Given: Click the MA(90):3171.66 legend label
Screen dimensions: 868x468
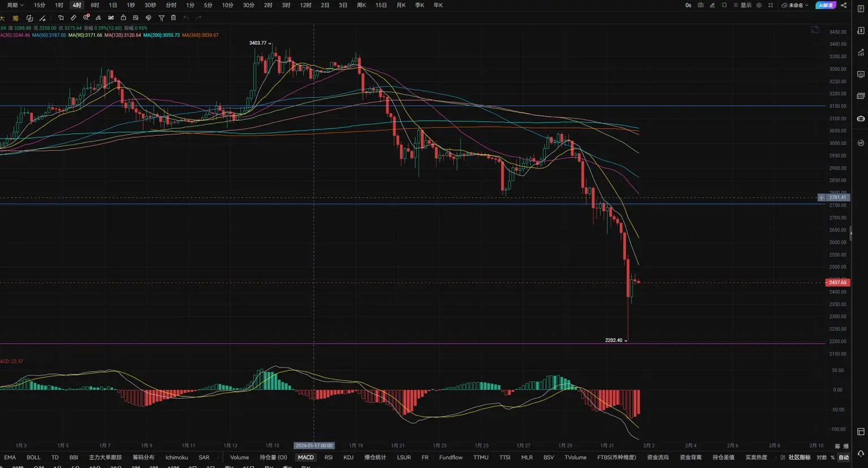Looking at the screenshot, I should 85,35.
